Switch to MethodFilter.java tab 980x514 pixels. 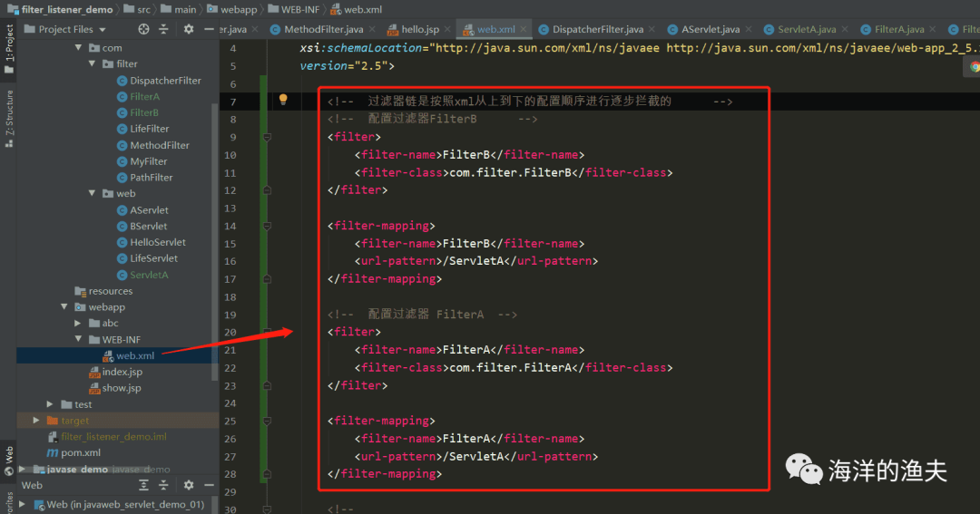point(317,29)
